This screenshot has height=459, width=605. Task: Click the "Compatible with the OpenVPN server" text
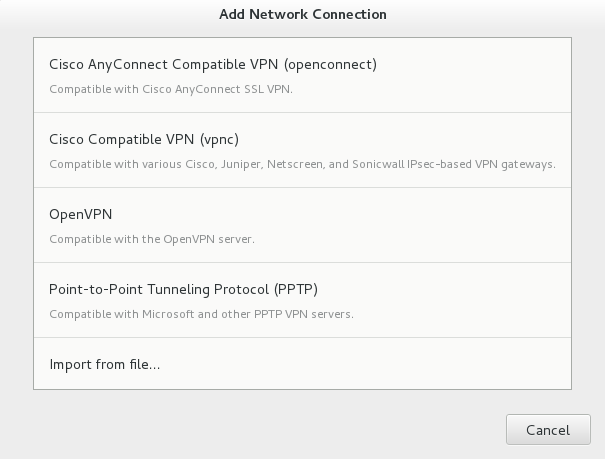coord(152,239)
